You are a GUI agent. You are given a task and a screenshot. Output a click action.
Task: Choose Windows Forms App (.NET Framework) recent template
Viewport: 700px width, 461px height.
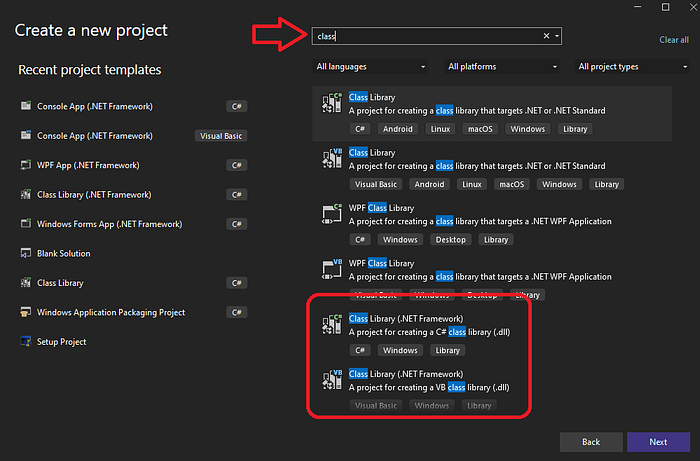[134, 224]
